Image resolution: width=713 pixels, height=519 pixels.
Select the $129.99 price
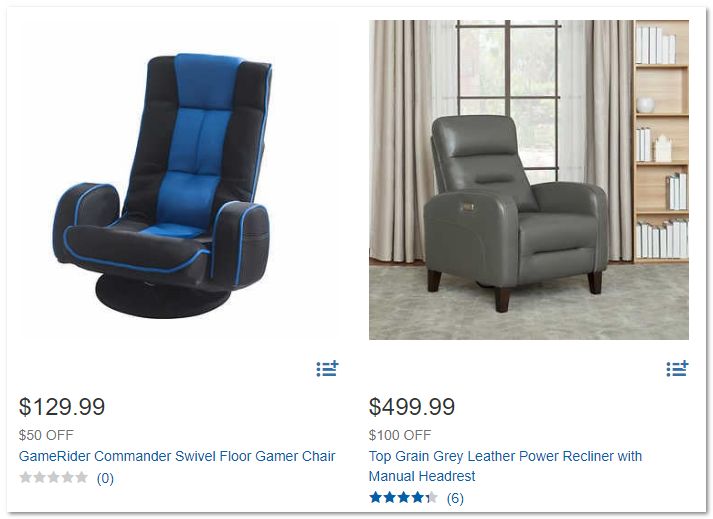(62, 406)
